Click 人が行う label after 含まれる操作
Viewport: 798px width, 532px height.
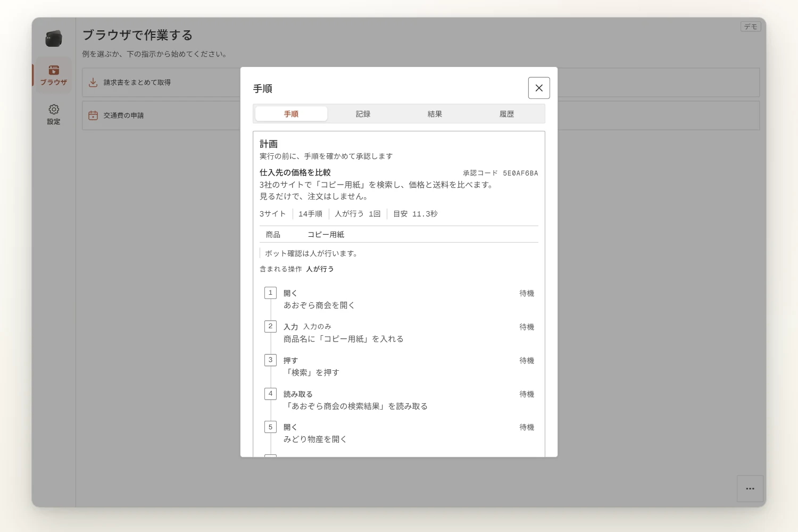click(x=320, y=269)
